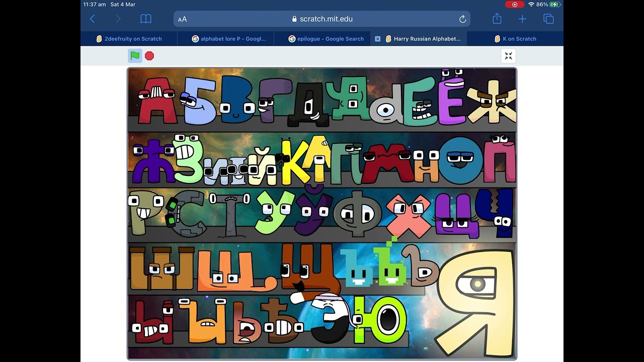The height and width of the screenshot is (362, 644).
Task: Go forward with Safari forward arrow
Action: click(118, 19)
